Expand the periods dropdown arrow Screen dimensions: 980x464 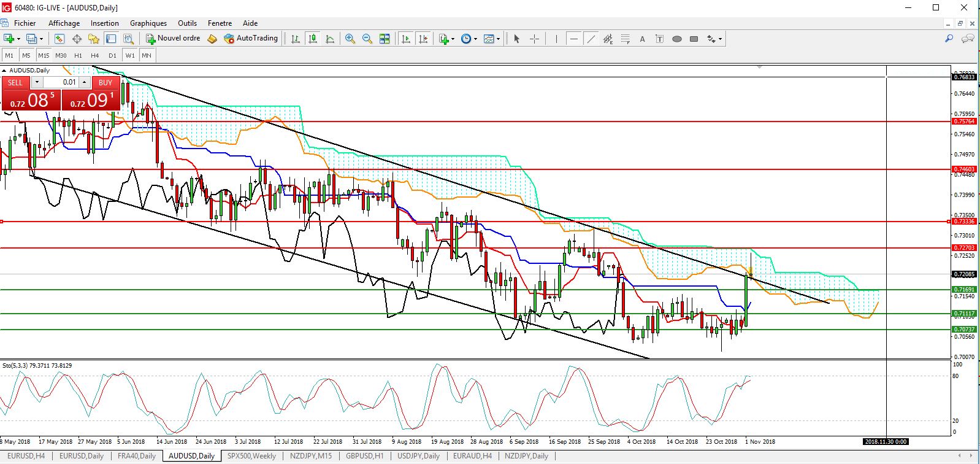(475, 39)
